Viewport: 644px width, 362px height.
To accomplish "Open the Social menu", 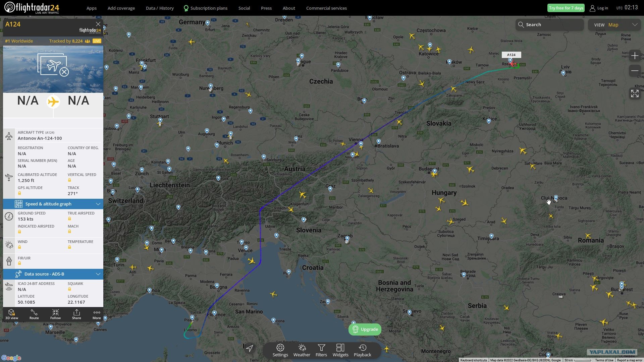I will click(x=244, y=8).
